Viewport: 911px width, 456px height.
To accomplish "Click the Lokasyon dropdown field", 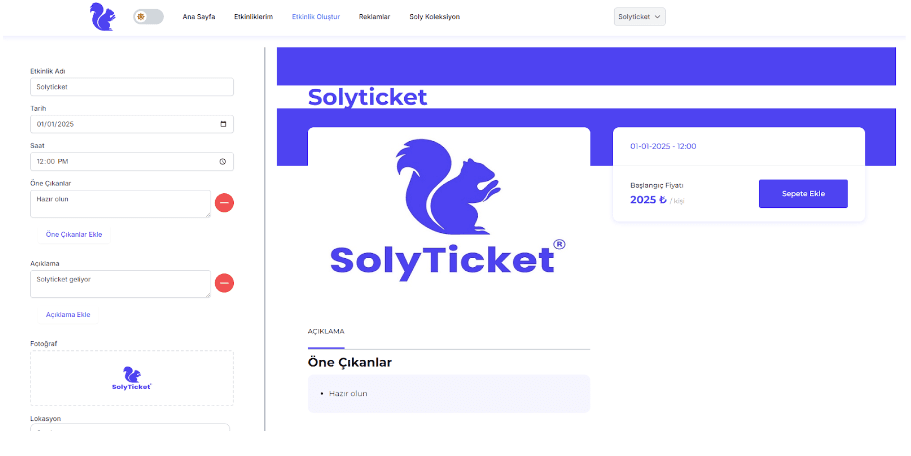I will [x=130, y=428].
